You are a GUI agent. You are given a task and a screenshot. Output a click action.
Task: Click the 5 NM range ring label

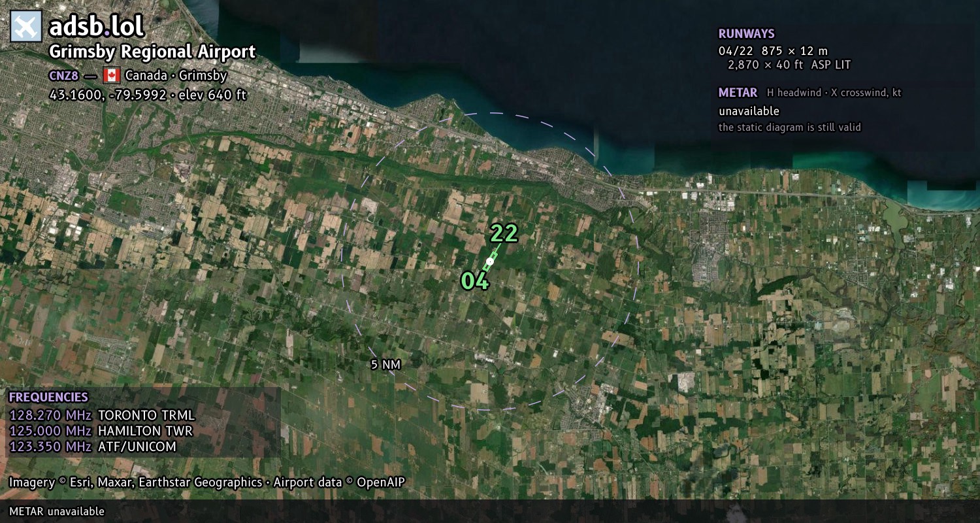[x=385, y=365]
